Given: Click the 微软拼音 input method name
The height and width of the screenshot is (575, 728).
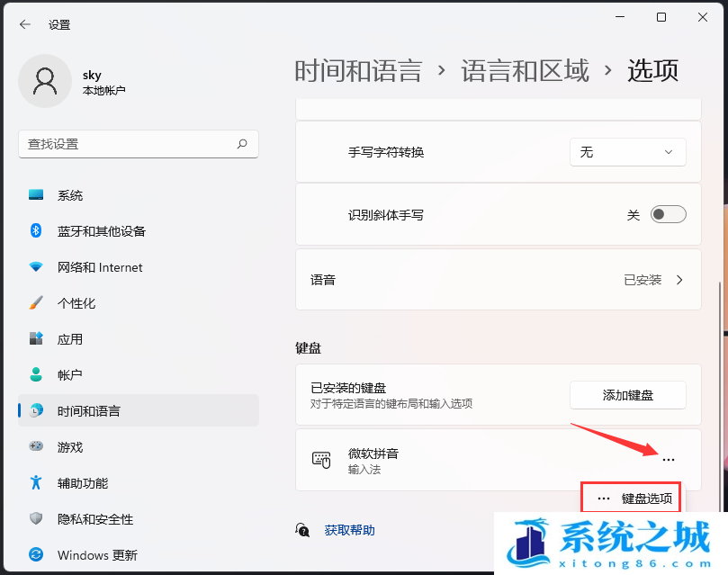Looking at the screenshot, I should [373, 454].
